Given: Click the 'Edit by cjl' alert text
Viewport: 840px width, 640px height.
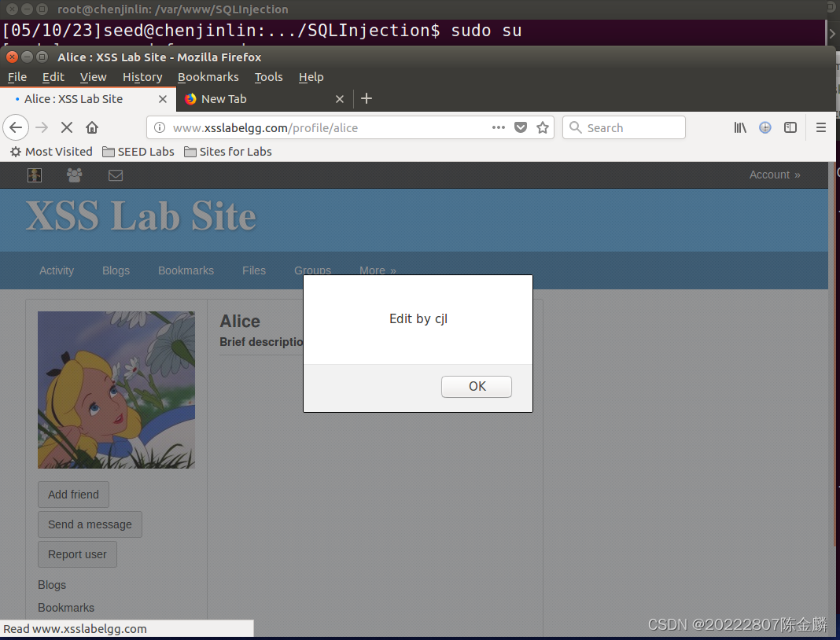Looking at the screenshot, I should coord(418,318).
